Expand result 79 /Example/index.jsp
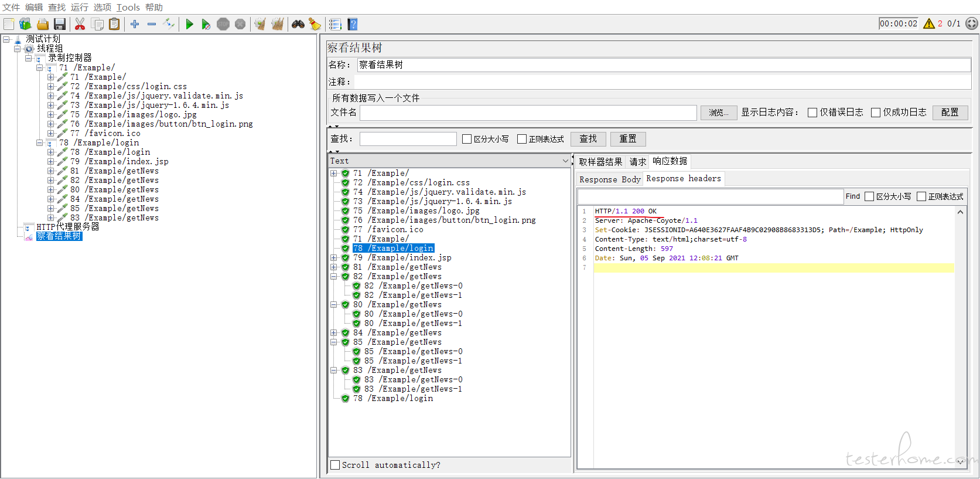The height and width of the screenshot is (479, 980). coord(334,257)
